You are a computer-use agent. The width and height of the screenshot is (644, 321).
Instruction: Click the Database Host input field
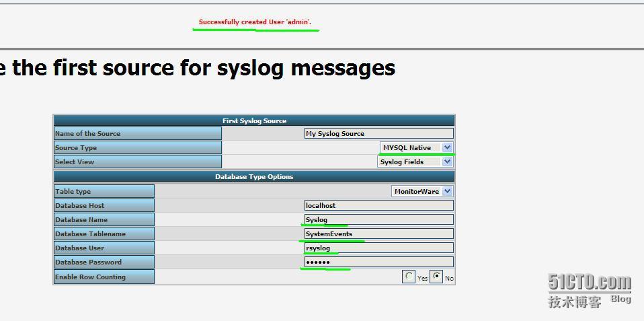point(378,205)
